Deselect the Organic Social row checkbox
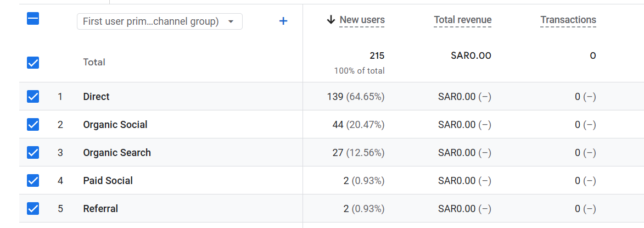This screenshot has width=644, height=228. pyautogui.click(x=33, y=125)
